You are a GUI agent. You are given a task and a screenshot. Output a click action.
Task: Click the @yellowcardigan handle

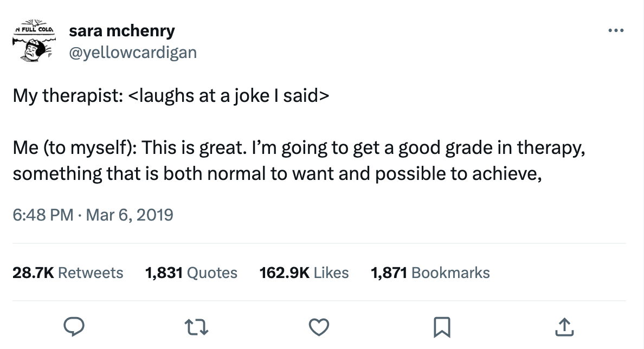click(133, 51)
